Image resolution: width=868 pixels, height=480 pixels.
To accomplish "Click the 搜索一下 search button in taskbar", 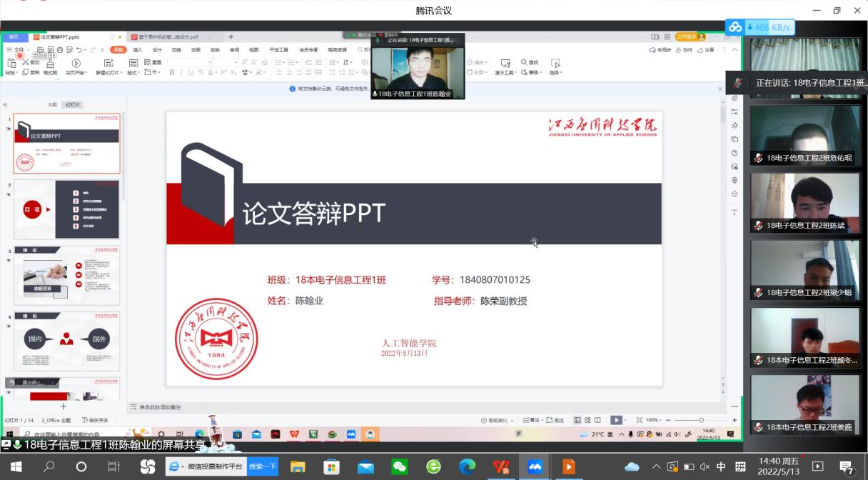I will point(263,467).
